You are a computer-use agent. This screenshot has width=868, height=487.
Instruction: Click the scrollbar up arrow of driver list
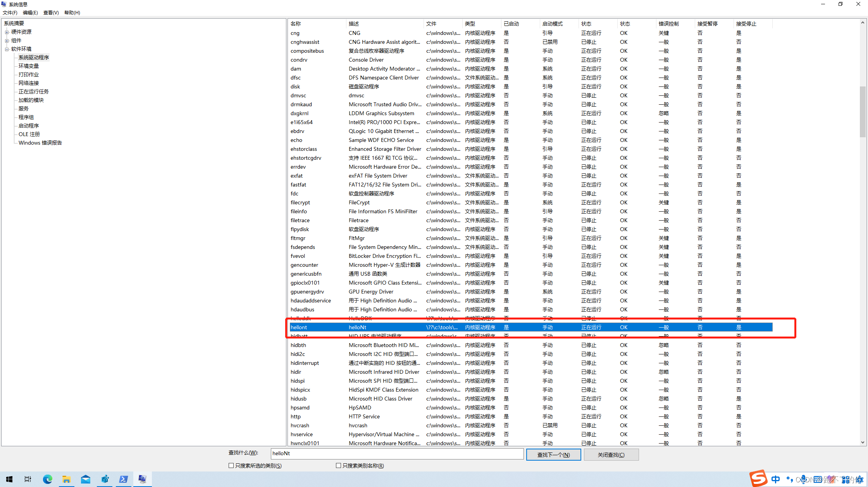(863, 23)
